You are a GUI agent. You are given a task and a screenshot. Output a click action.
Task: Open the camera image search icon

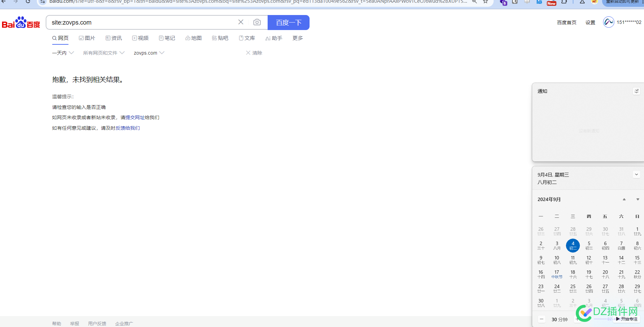[257, 22]
